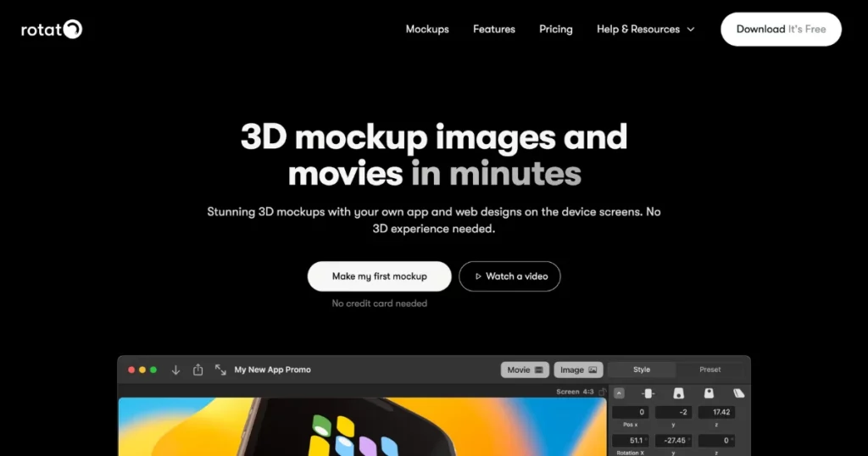Expand the Help & Resources menu
This screenshot has width=868, height=456.
coord(645,30)
